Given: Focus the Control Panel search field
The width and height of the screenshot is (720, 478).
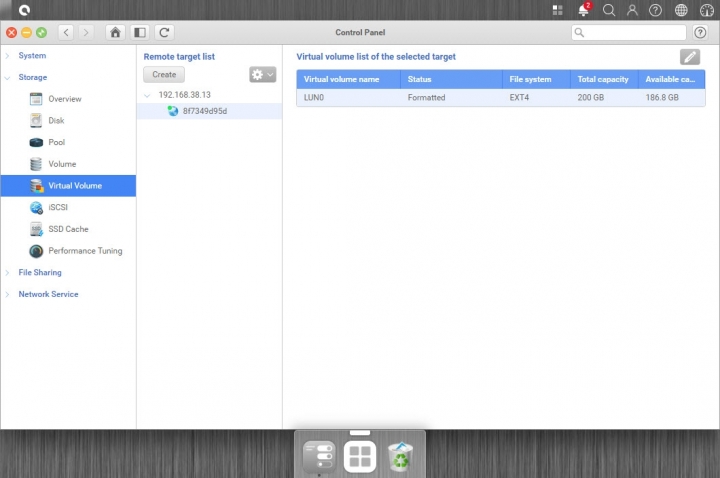Looking at the screenshot, I should click(629, 32).
